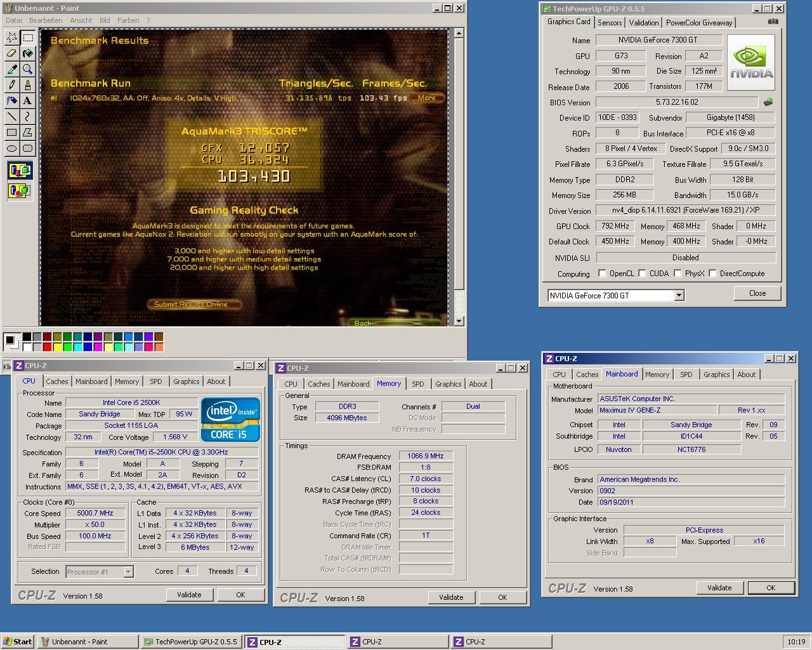Open the Processor #1 selection dropdown
The width and height of the screenshot is (812, 650).
[128, 572]
